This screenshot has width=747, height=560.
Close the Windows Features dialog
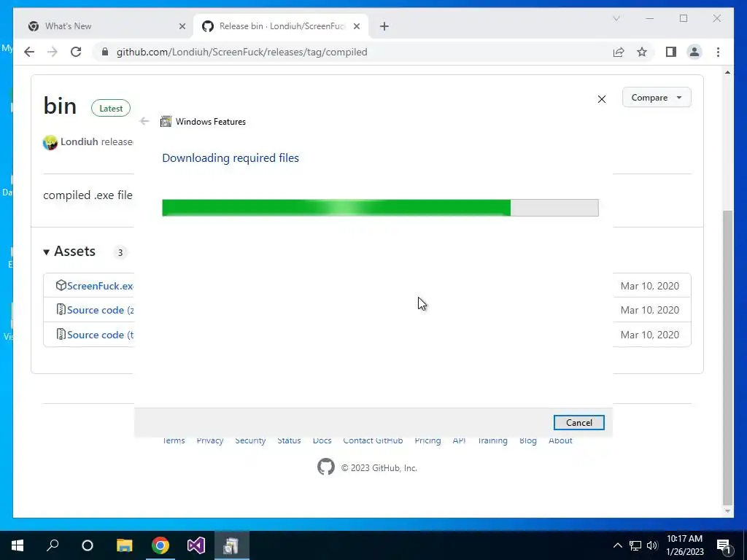[x=602, y=99]
